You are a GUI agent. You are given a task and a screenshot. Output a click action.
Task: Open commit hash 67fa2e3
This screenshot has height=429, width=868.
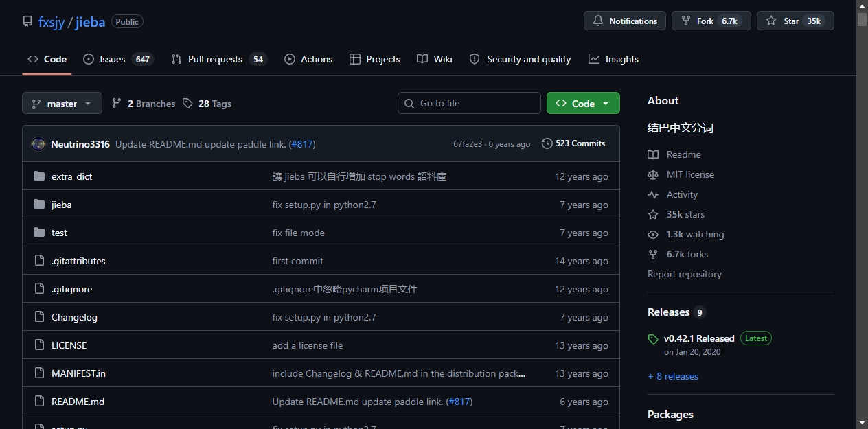[x=468, y=144]
